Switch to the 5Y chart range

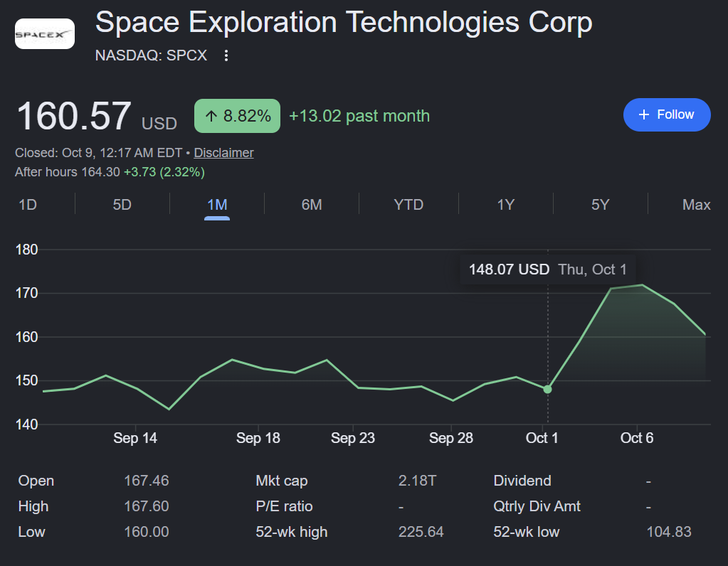[601, 205]
